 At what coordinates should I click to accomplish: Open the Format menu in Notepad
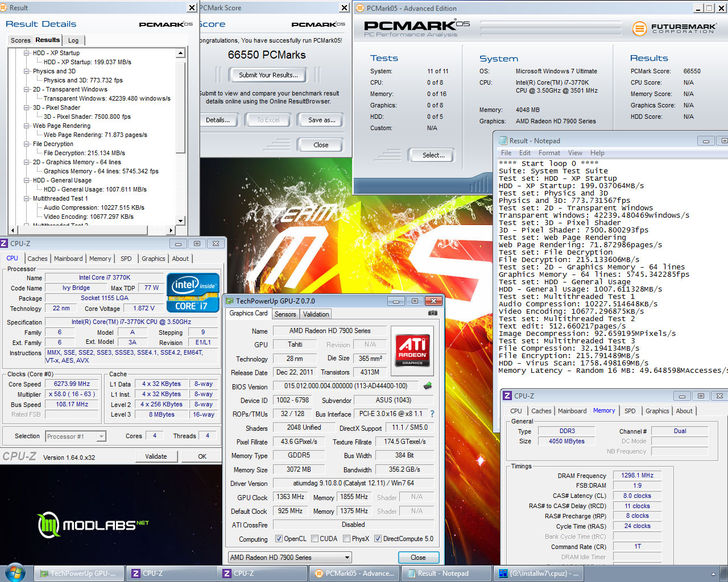[549, 153]
